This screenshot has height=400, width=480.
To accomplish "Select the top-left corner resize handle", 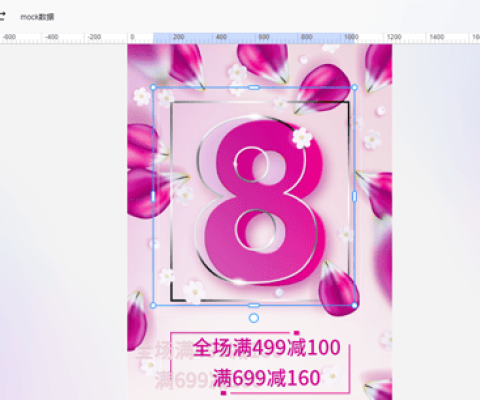I will pos(153,87).
